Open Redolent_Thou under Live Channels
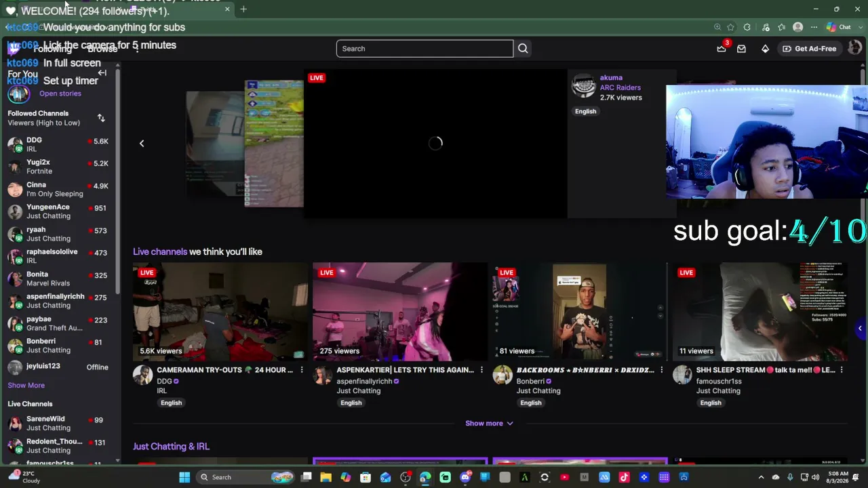 pyautogui.click(x=58, y=446)
